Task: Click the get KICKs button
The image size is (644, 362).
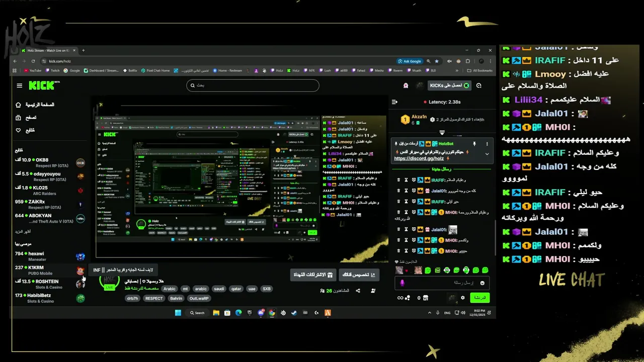Action: [449, 85]
